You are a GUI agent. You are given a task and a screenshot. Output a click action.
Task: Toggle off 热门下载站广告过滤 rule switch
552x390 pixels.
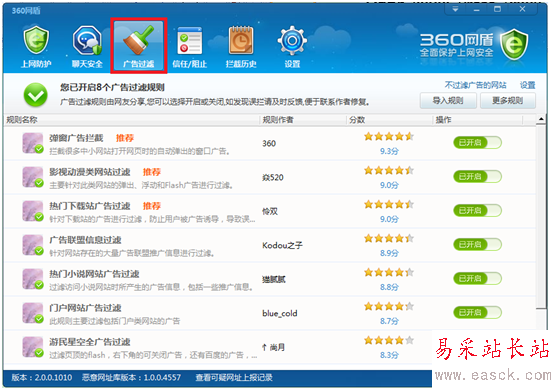477,210
